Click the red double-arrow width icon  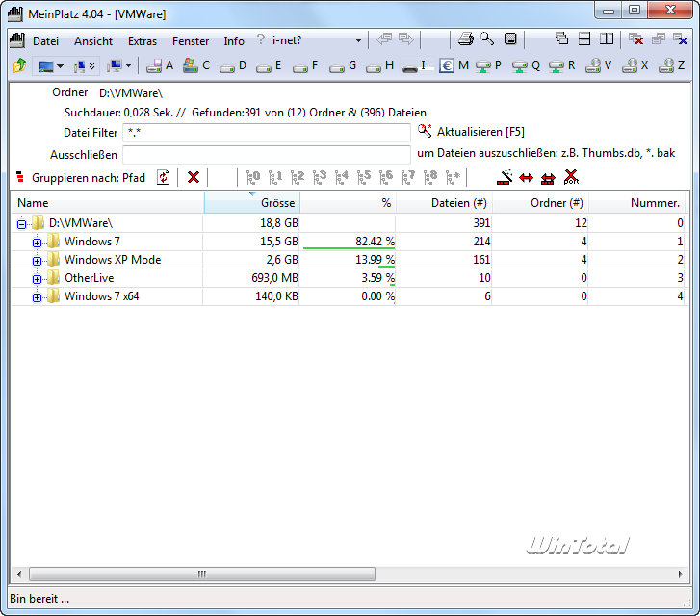coord(527,178)
